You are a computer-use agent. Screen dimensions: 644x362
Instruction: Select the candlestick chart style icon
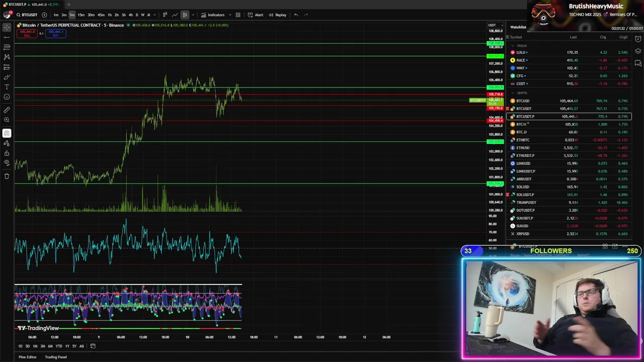[185, 15]
